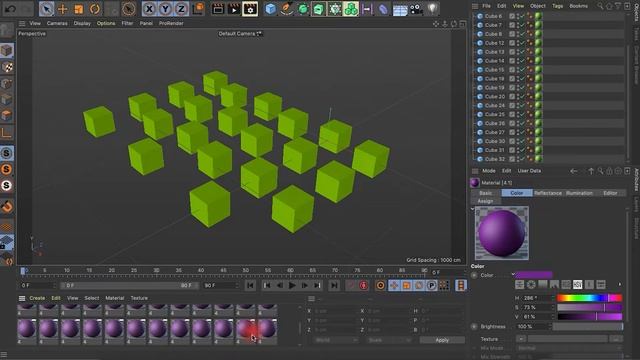
Task: Open the World coordinate dropdown
Action: click(x=336, y=340)
